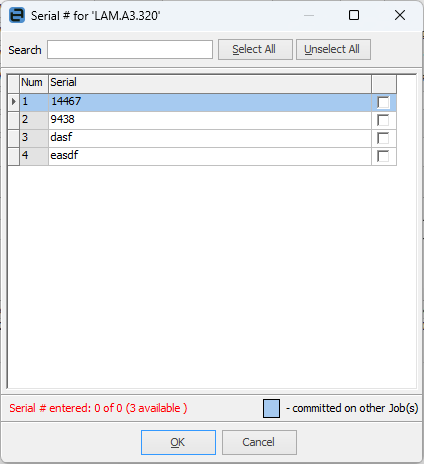Confirm with the OK button

pyautogui.click(x=178, y=442)
